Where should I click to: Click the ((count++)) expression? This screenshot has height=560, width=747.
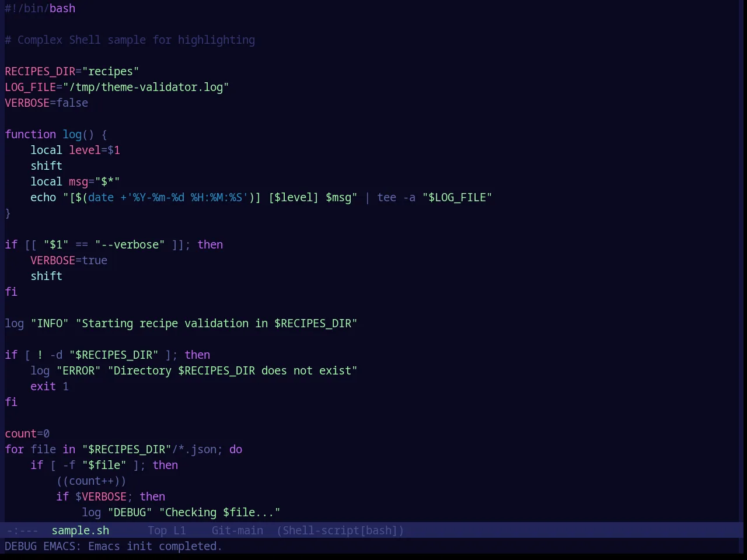(91, 481)
